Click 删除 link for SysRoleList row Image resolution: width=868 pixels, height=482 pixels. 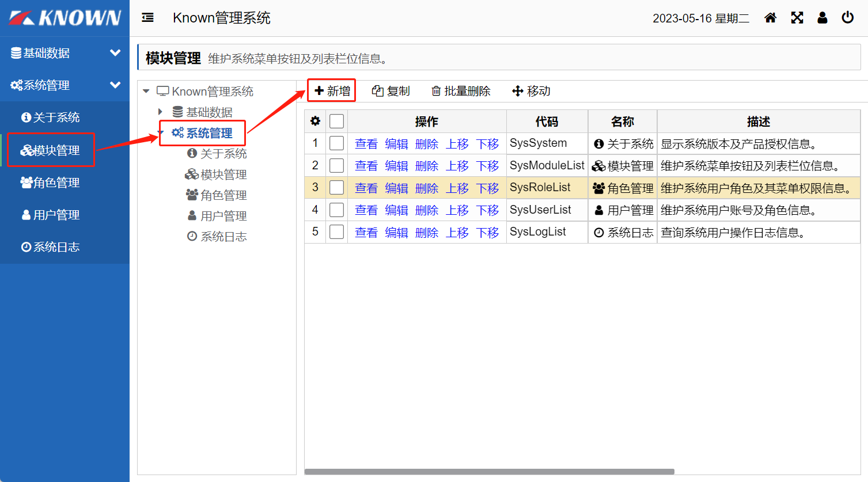[427, 188]
